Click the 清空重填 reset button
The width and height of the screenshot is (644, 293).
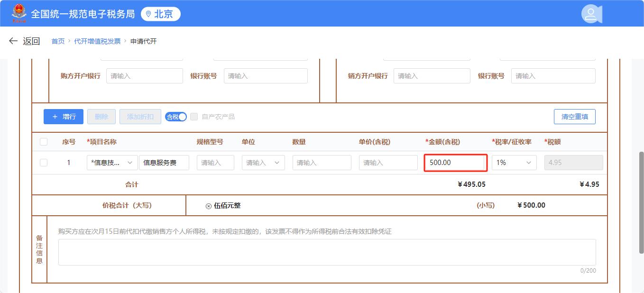(x=574, y=117)
